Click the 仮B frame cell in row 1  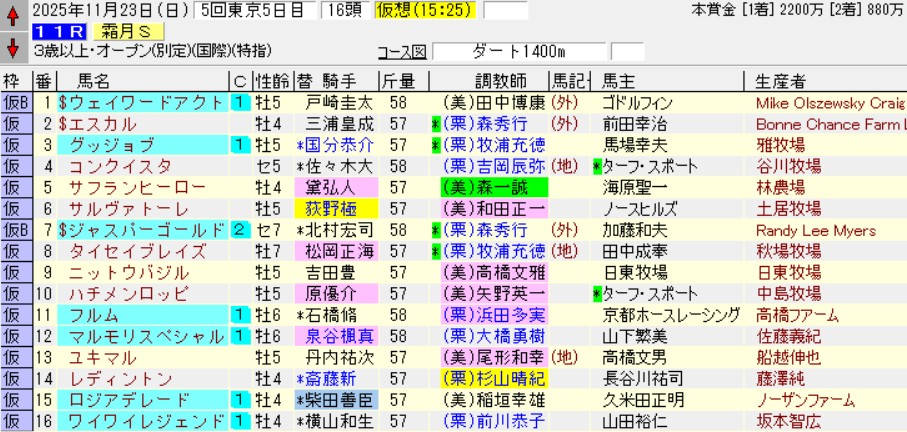(x=15, y=103)
